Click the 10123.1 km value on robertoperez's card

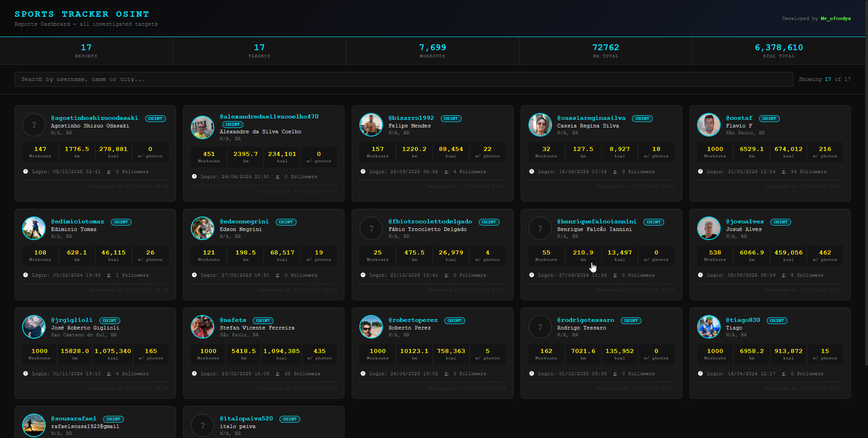414,351
